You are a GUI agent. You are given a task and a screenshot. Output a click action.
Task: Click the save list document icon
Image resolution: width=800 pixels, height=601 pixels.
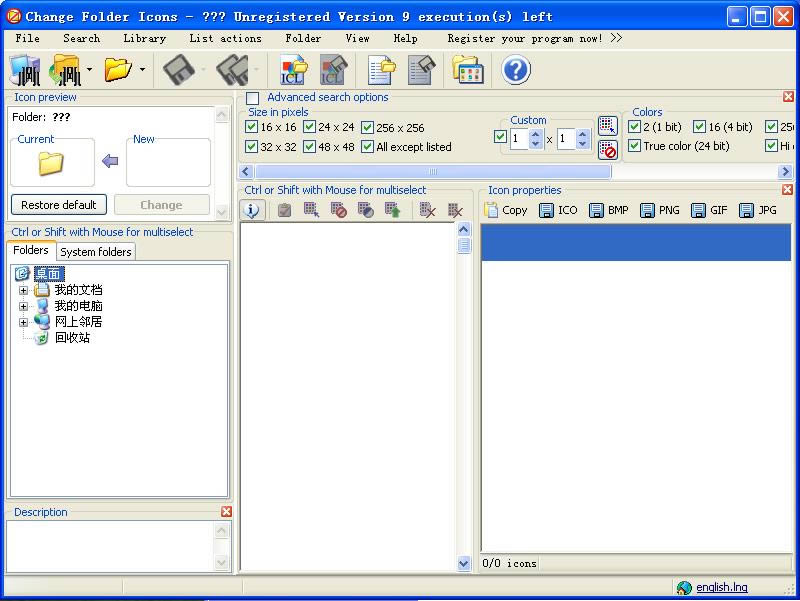click(x=421, y=70)
